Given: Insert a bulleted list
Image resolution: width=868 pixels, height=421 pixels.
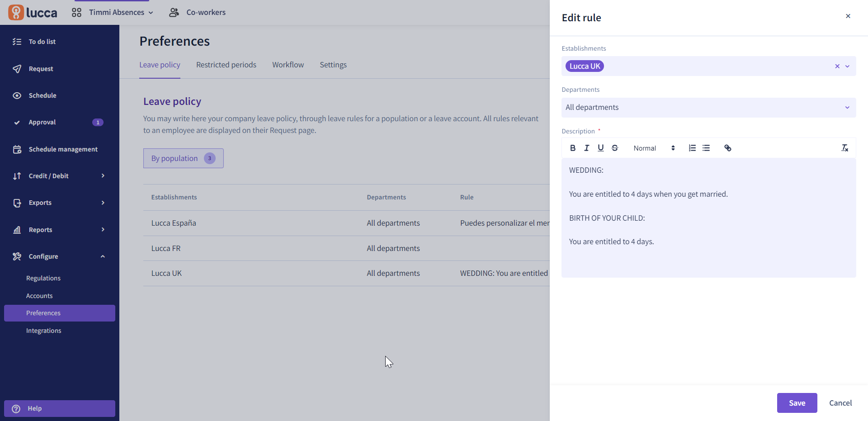Looking at the screenshot, I should pyautogui.click(x=706, y=148).
